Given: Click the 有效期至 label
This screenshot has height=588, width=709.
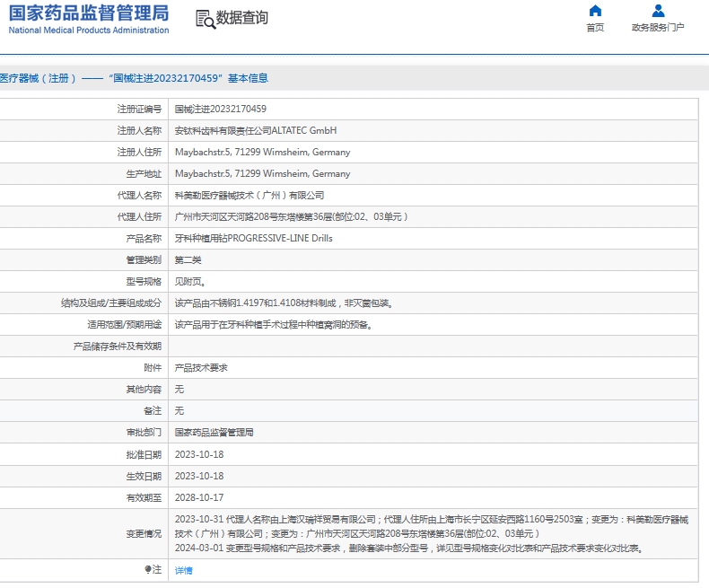Looking at the screenshot, I should [x=144, y=497].
